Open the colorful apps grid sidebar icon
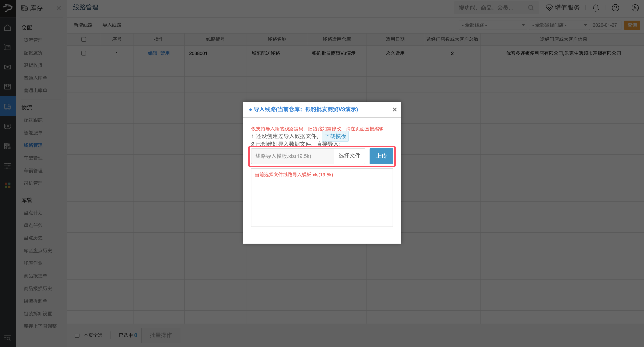The width and height of the screenshot is (644, 347). (7, 185)
